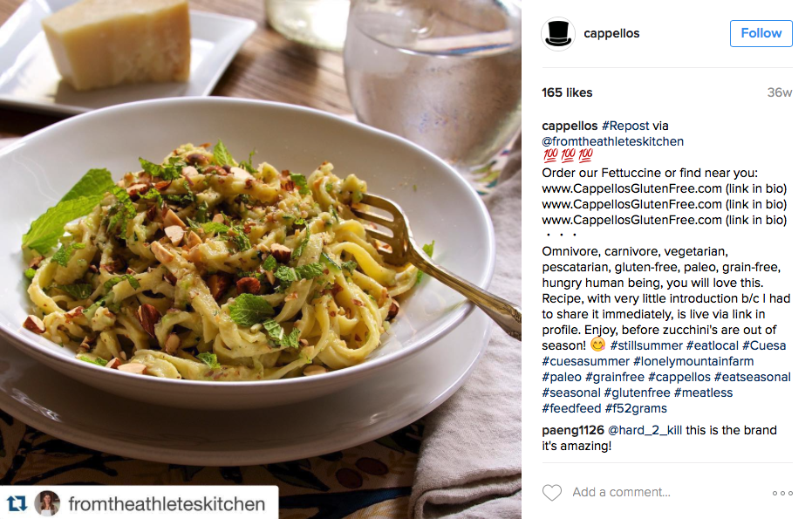The width and height of the screenshot is (812, 519).
Task: Click the @hard_2_kill mention
Action: click(645, 430)
